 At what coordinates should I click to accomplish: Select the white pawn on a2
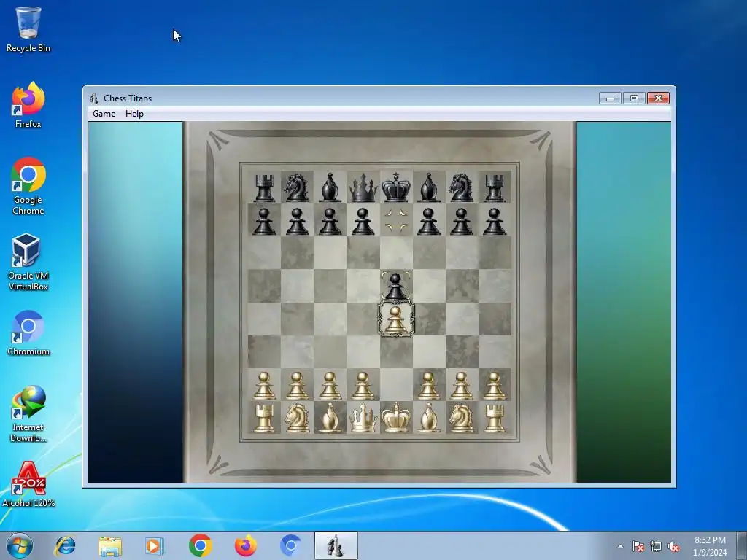pos(264,386)
